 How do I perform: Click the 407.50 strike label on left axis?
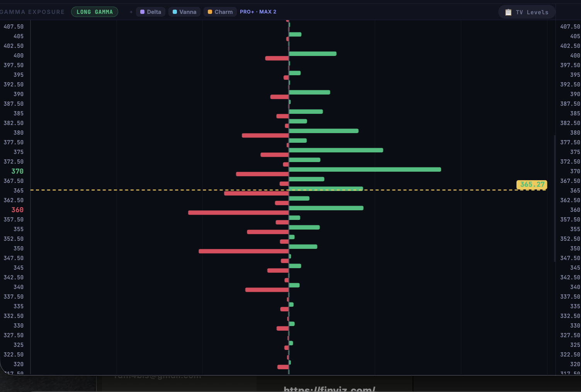(14, 27)
